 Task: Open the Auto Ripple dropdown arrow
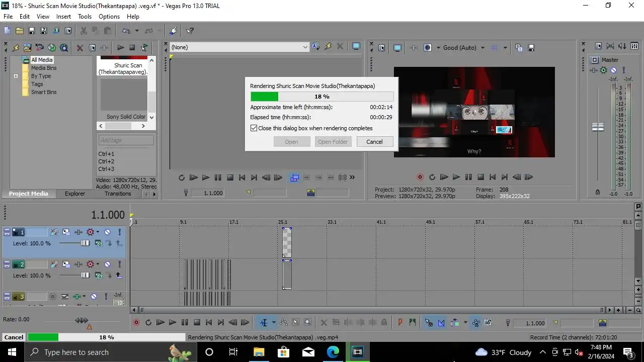[465, 323]
